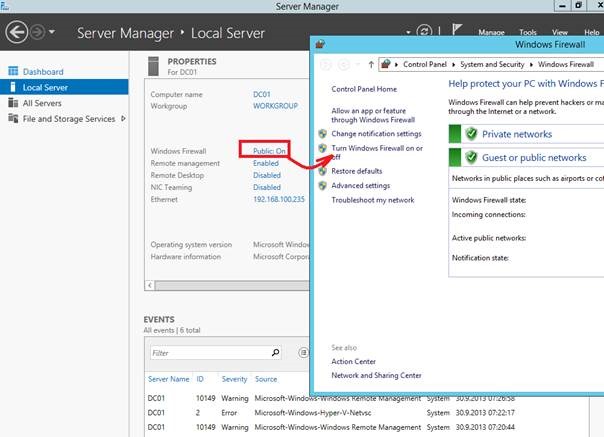Open the notifications flag icon
Screen dimensions: 604x437
click(456, 29)
